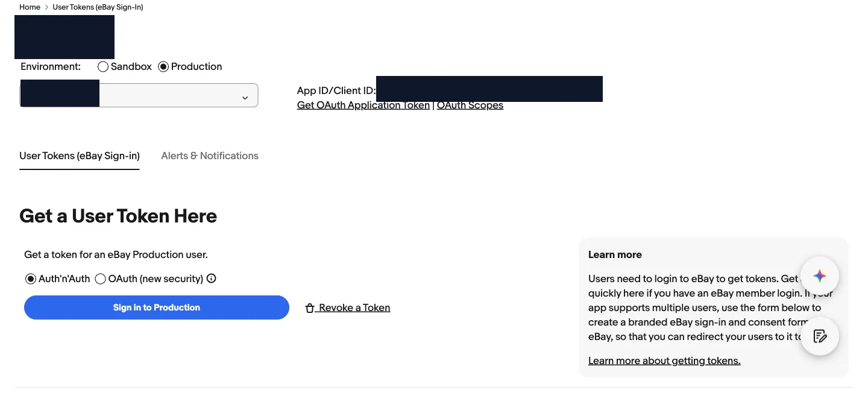Click the info icon next to OAuth option

[x=211, y=279]
